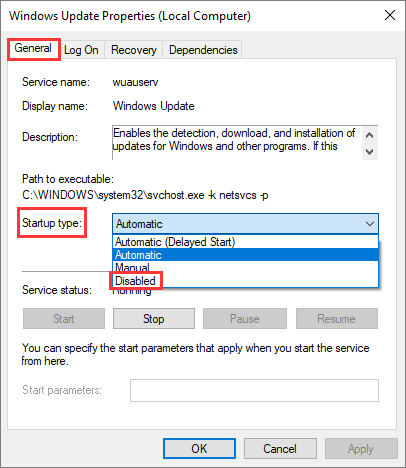The width and height of the screenshot is (406, 468).
Task: Click the Pause service button
Action: click(x=245, y=319)
